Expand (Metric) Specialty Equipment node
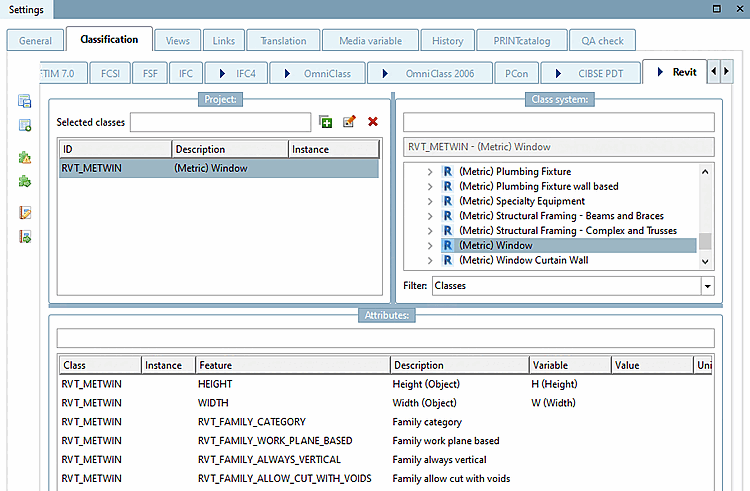This screenshot has height=491, width=750. (430, 201)
